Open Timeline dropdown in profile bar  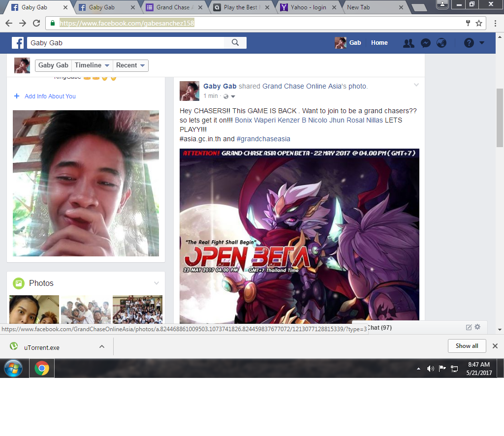coord(92,65)
